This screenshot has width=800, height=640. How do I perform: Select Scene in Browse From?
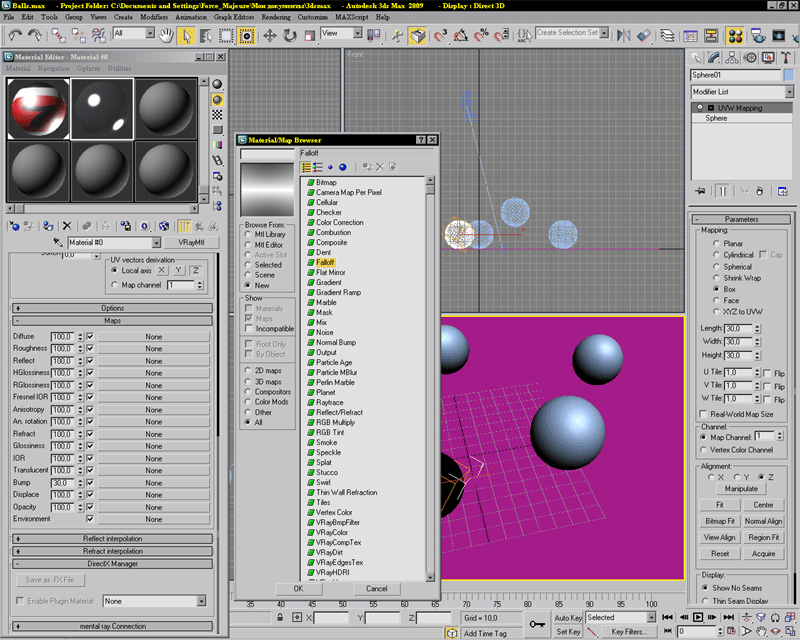[260, 275]
